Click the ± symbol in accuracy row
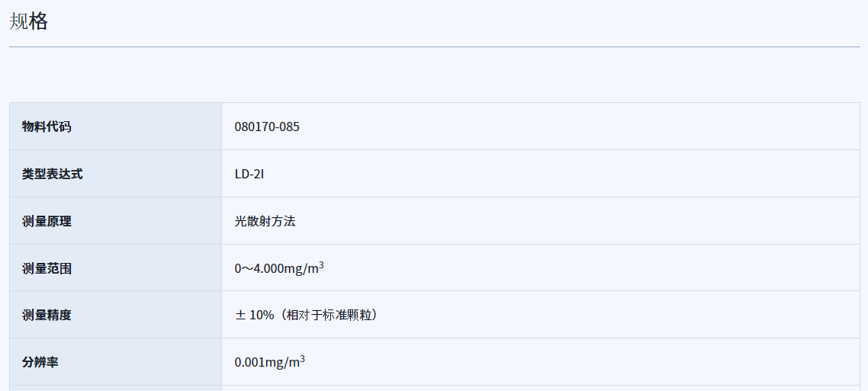The image size is (868, 391). tap(240, 315)
